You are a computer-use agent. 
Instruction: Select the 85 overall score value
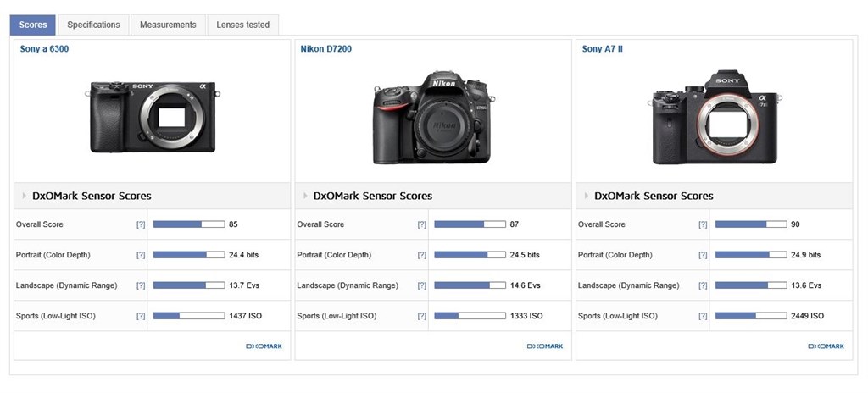(234, 224)
